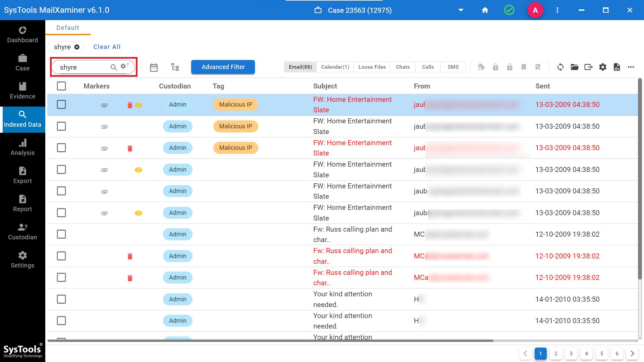Click the search magnifier icon in search box
Screen dimensions: 644x362
point(114,67)
